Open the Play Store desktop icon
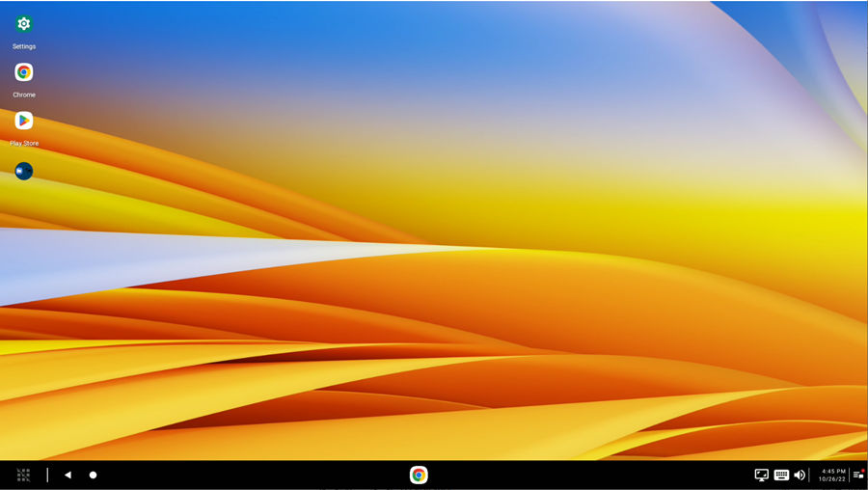 coord(24,121)
